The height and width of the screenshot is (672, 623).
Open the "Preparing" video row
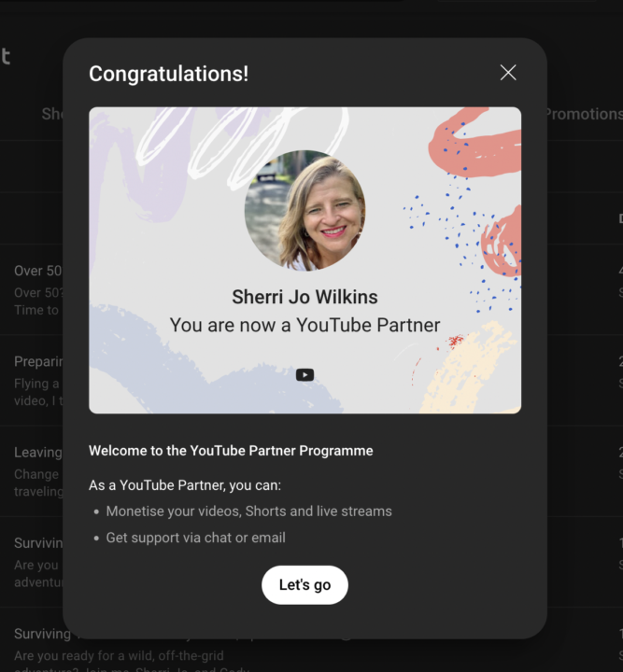coord(37,361)
